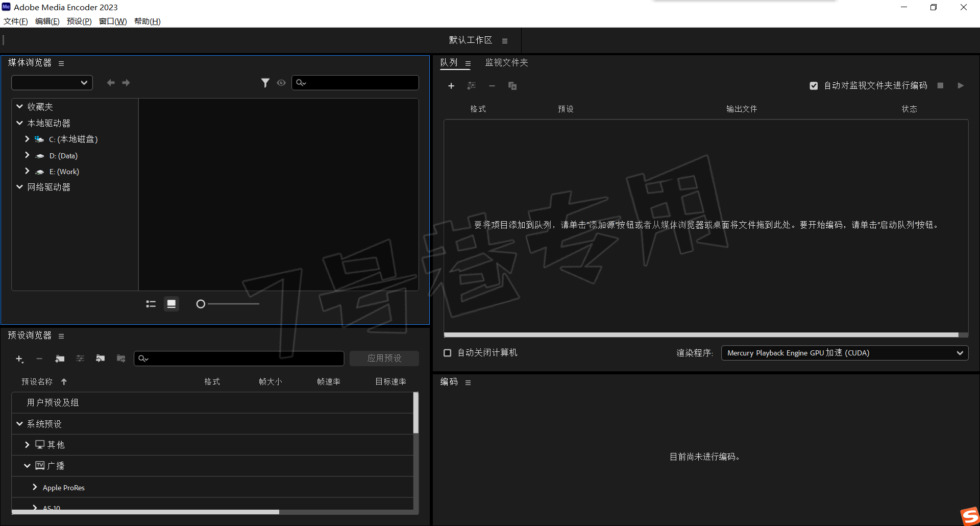Image resolution: width=980 pixels, height=526 pixels.
Task: Create a new preset group folder
Action: (60, 358)
